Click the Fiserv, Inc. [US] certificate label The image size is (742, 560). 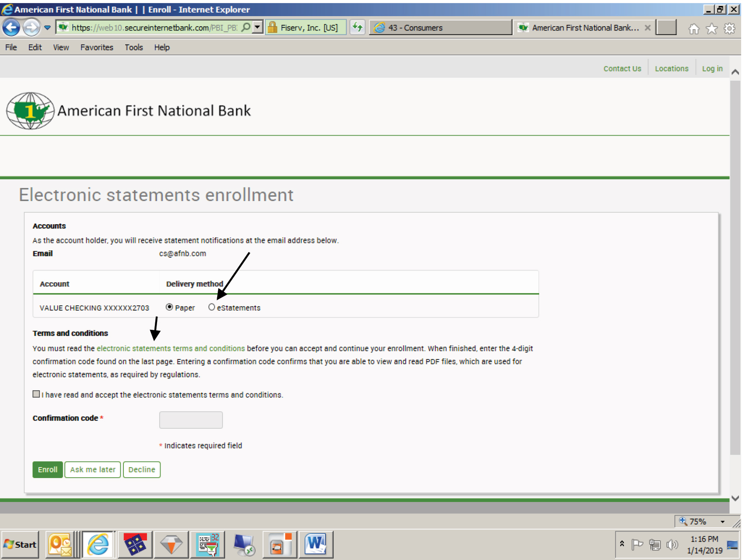point(309,27)
